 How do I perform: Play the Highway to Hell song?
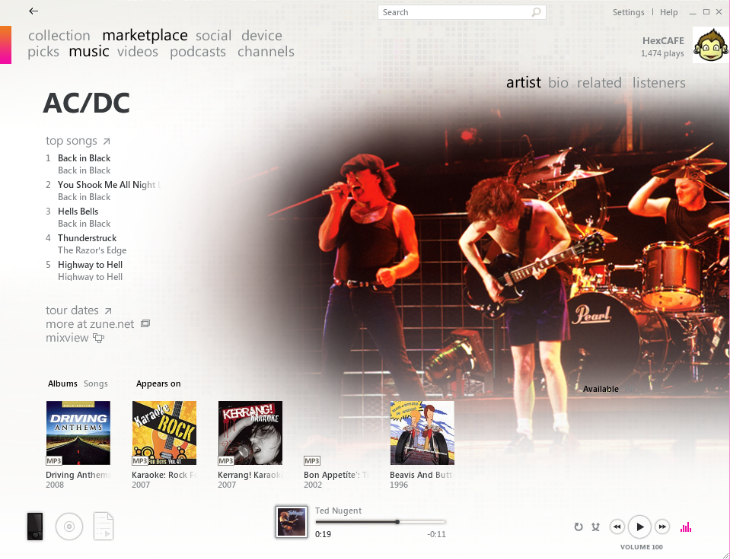(x=90, y=265)
